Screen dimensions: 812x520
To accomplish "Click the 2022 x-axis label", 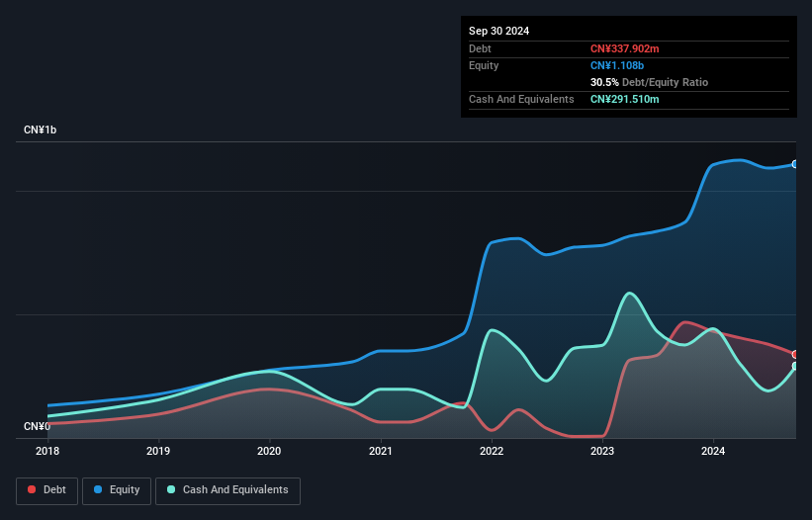I will pyautogui.click(x=492, y=451).
